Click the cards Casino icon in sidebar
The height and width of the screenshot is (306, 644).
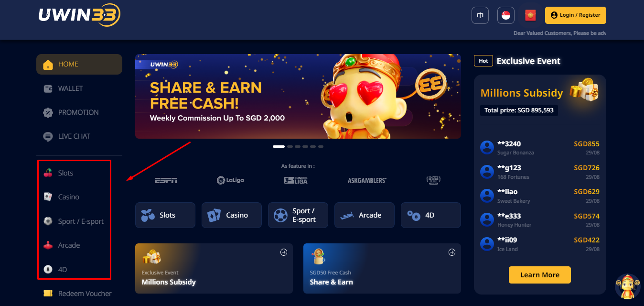coord(48,197)
